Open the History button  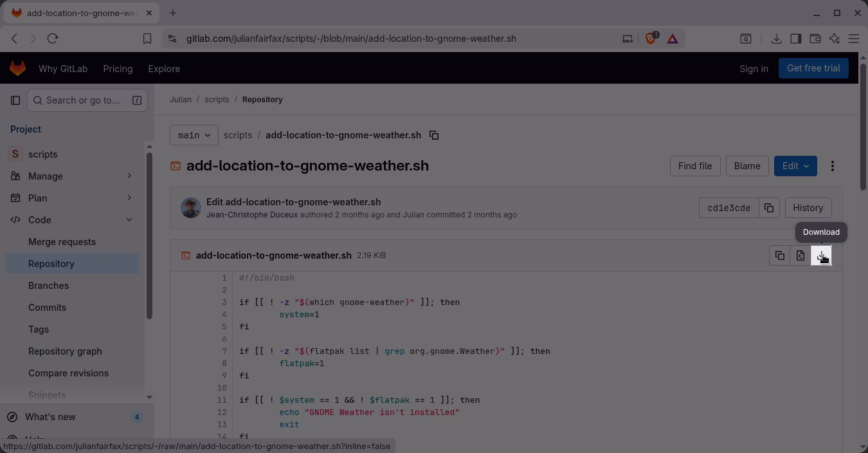pyautogui.click(x=808, y=208)
